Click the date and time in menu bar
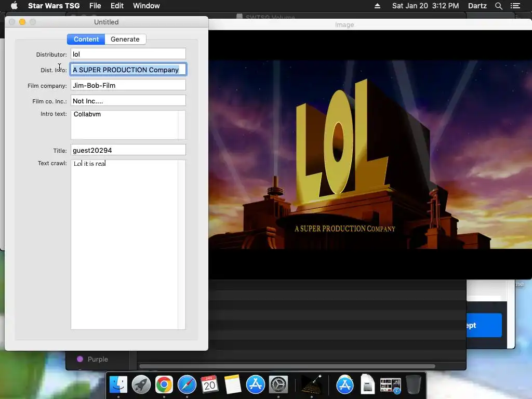Image resolution: width=532 pixels, height=399 pixels. (x=425, y=6)
